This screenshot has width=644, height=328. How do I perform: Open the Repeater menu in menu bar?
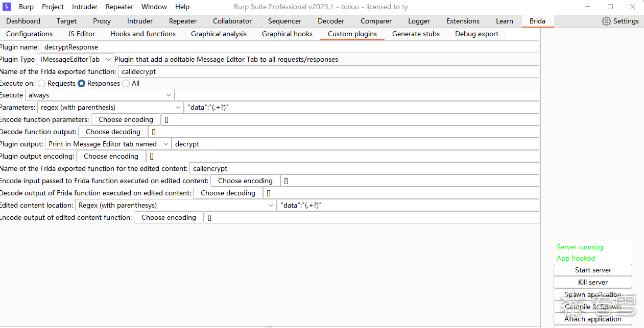[x=120, y=7]
